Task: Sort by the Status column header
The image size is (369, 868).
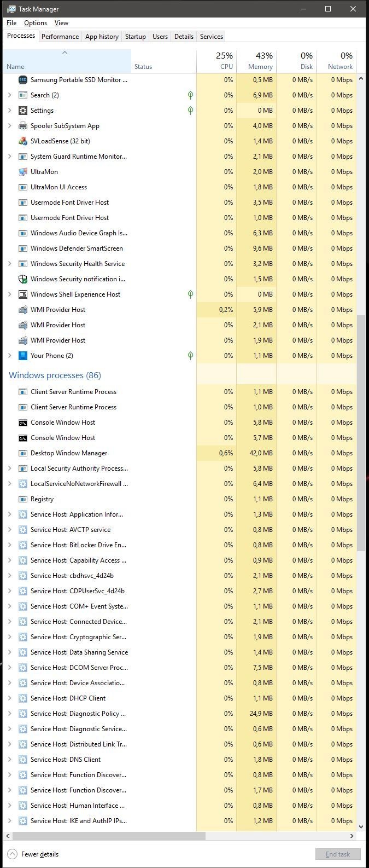Action: click(163, 61)
